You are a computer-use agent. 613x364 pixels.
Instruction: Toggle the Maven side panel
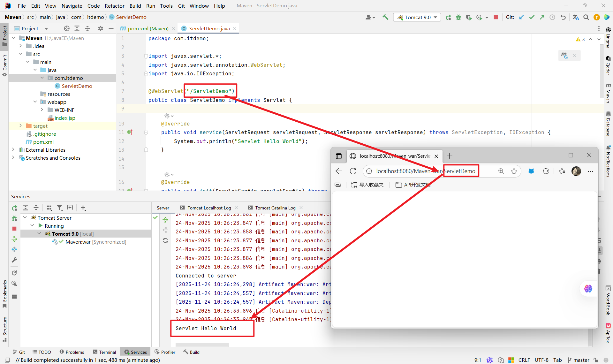point(608,93)
